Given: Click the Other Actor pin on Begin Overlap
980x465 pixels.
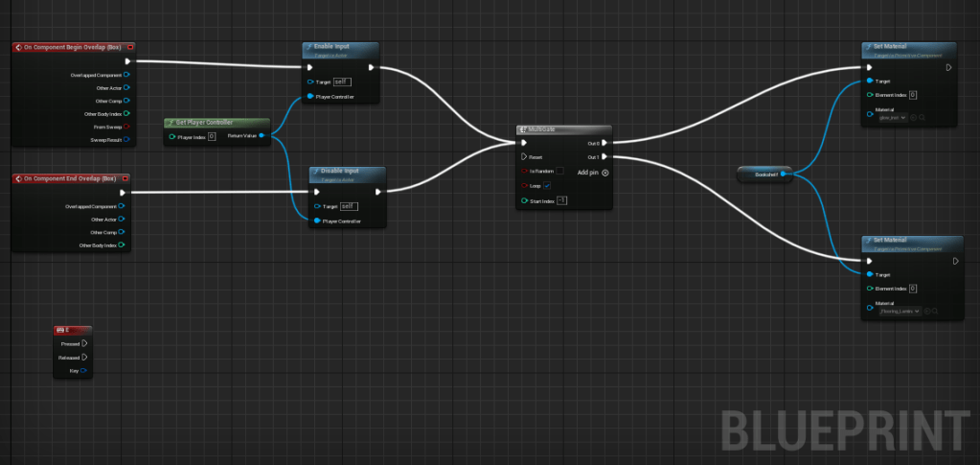Looking at the screenshot, I should click(x=126, y=87).
